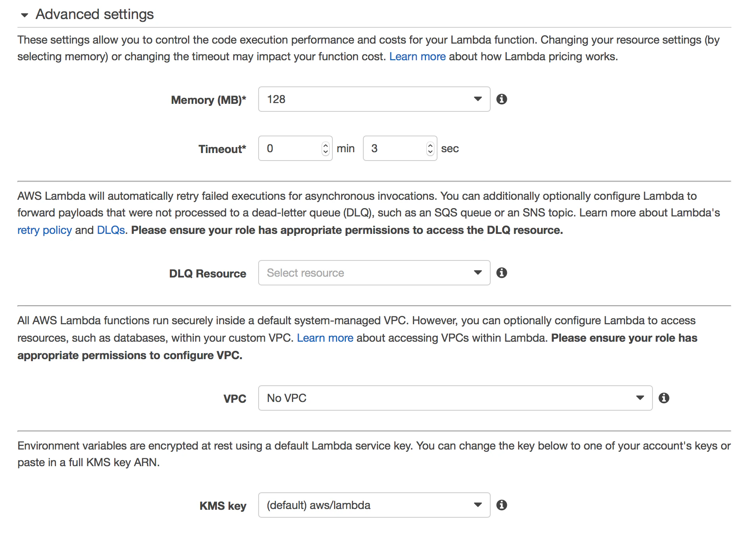This screenshot has height=551, width=756.
Task: Click the Memory (MB) label
Action: click(209, 100)
